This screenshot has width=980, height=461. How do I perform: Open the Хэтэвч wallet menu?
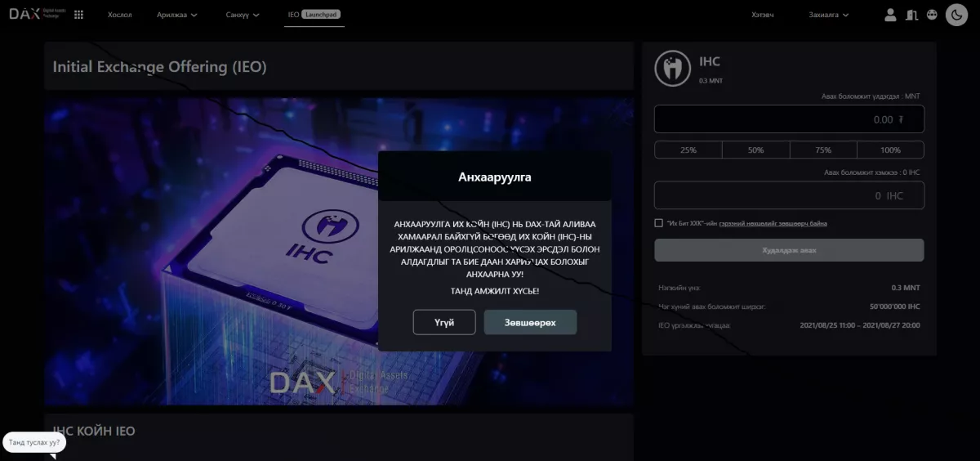click(763, 15)
